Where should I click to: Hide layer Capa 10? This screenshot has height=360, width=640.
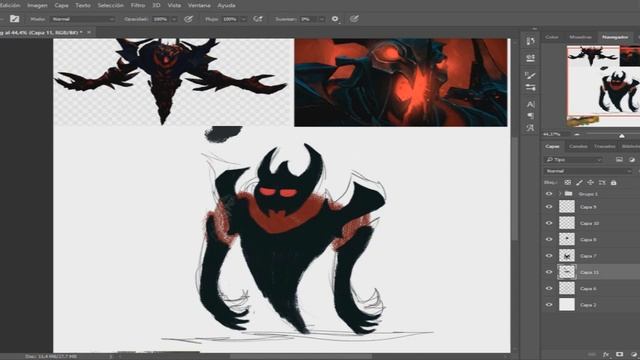pos(549,223)
